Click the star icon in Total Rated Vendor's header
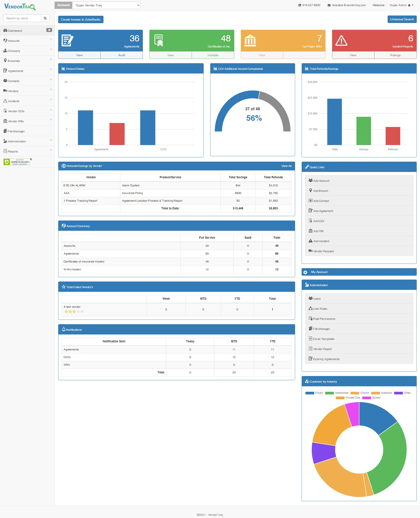Viewport: 420px width, 518px height. pos(64,287)
